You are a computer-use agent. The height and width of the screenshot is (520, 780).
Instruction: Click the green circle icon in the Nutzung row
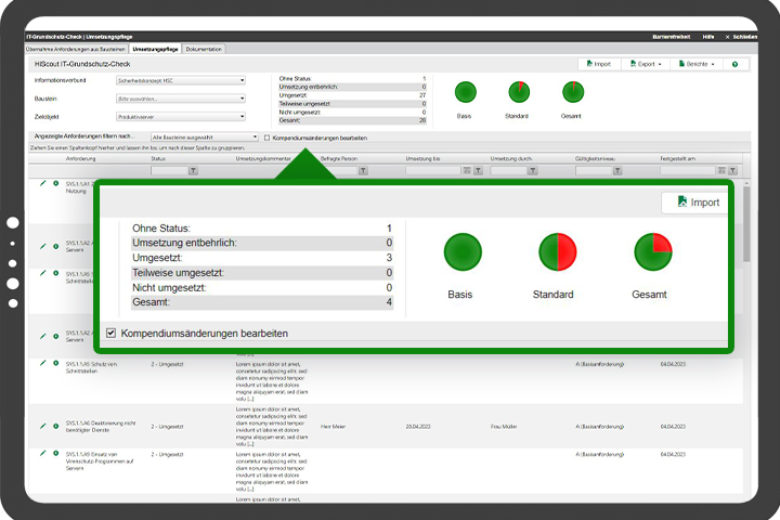tap(56, 184)
